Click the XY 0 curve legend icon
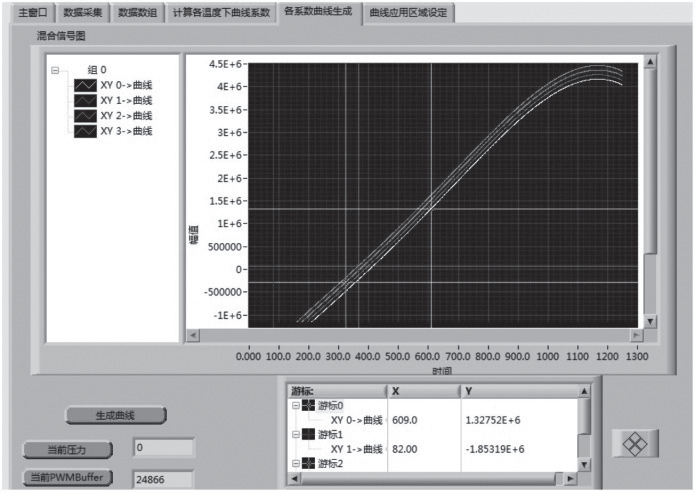This screenshot has height=492, width=695. 85,85
